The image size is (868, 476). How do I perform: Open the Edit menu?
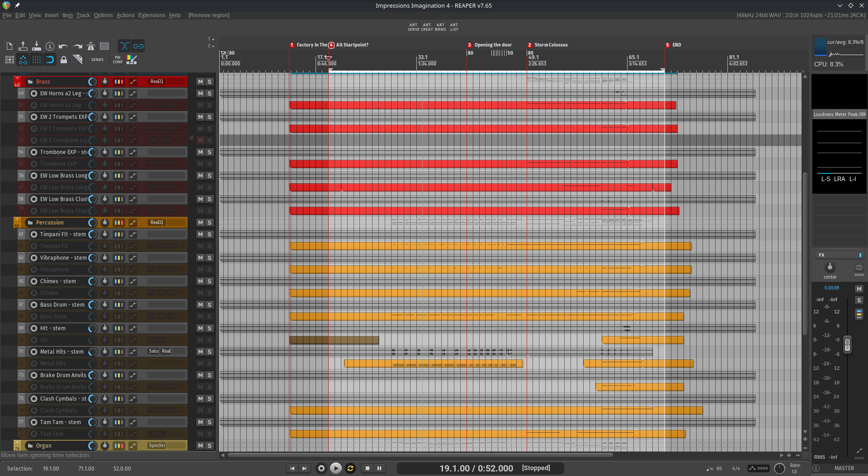20,15
